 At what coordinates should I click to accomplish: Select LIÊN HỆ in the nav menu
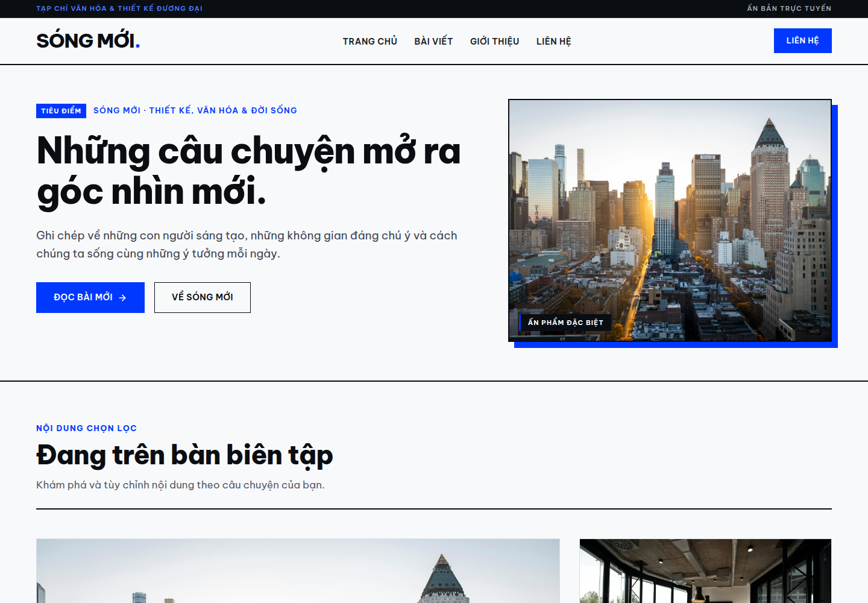pyautogui.click(x=553, y=41)
